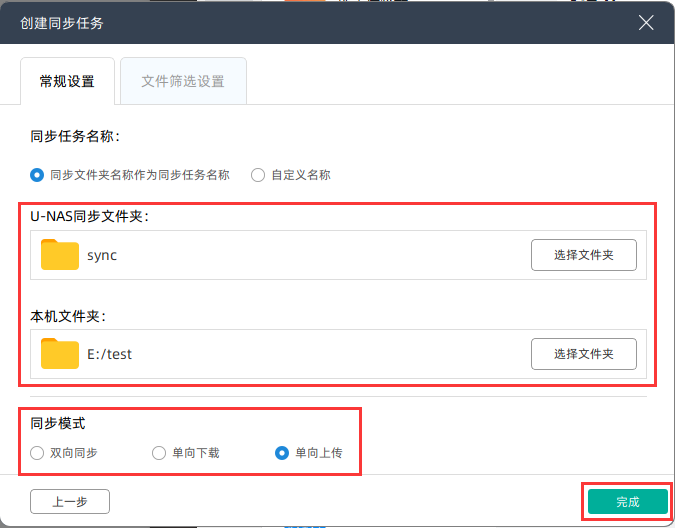Screen dimensions: 675x528
Task: Click 选择文件夹 for 本机文件夹
Action: tap(584, 354)
